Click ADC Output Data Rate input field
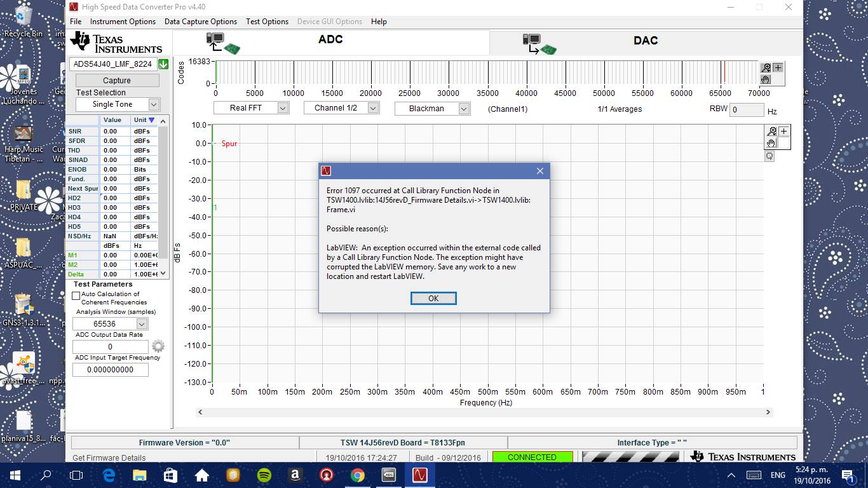Viewport: 868px width, 488px height. [111, 347]
